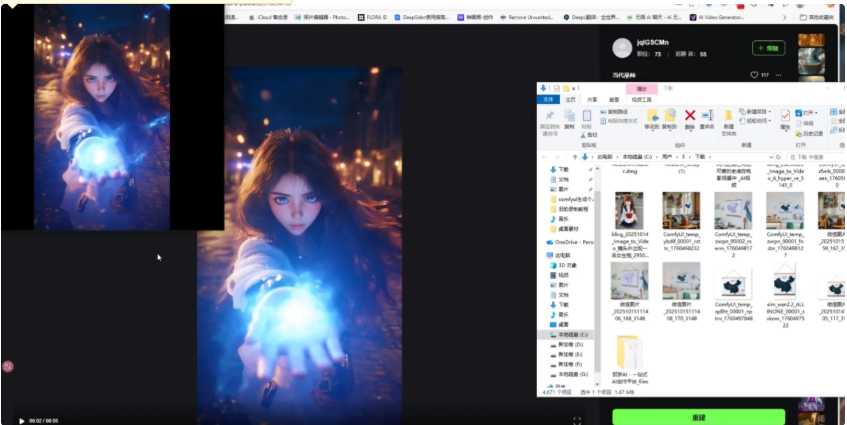Viewport: 847px width, 425px height.
Task: Click the large green button at bottom
Action: [x=698, y=416]
